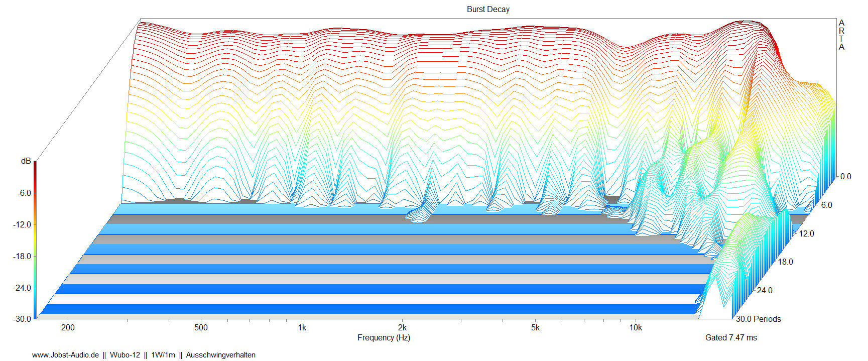This screenshot has width=868, height=361.
Task: Click the dB color scale bar
Action: [x=35, y=239]
